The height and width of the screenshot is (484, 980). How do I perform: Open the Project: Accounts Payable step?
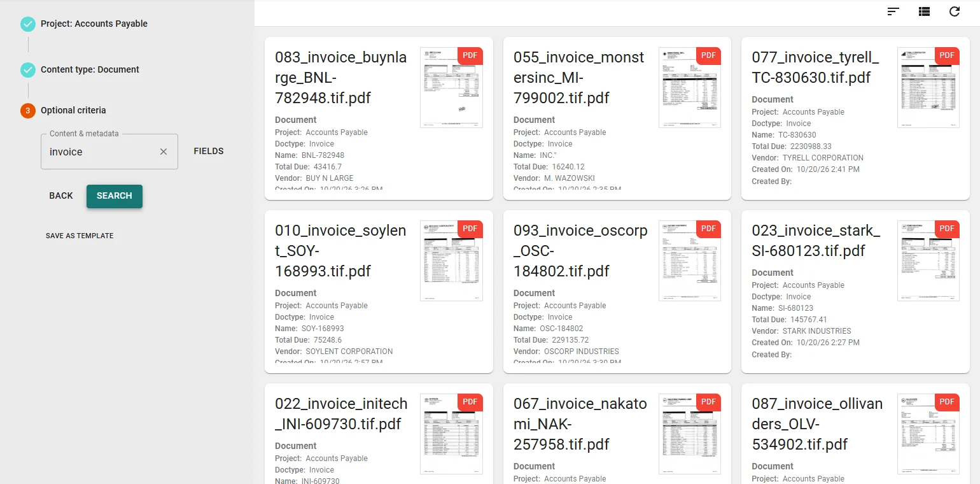tap(94, 24)
